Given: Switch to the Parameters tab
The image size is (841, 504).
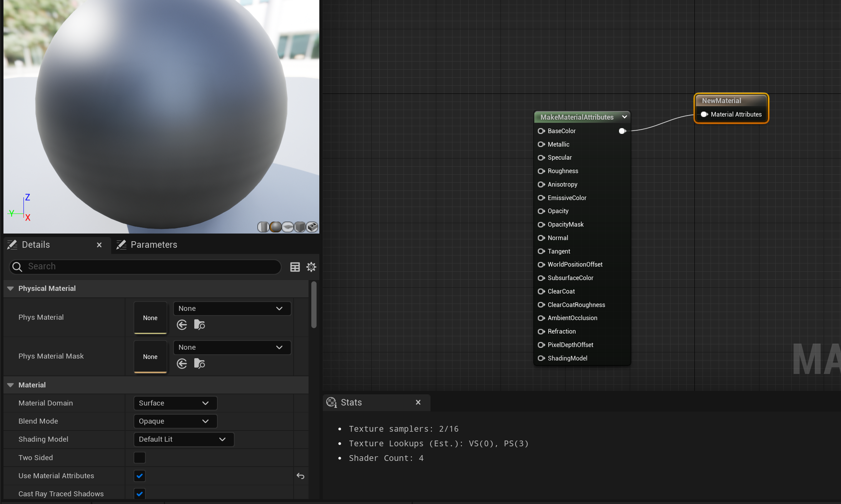Looking at the screenshot, I should pos(154,245).
